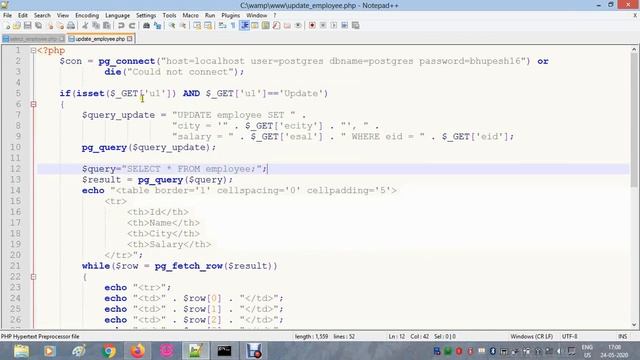
Task: Redo the edit via toolbar
Action: pyautogui.click(x=132, y=26)
